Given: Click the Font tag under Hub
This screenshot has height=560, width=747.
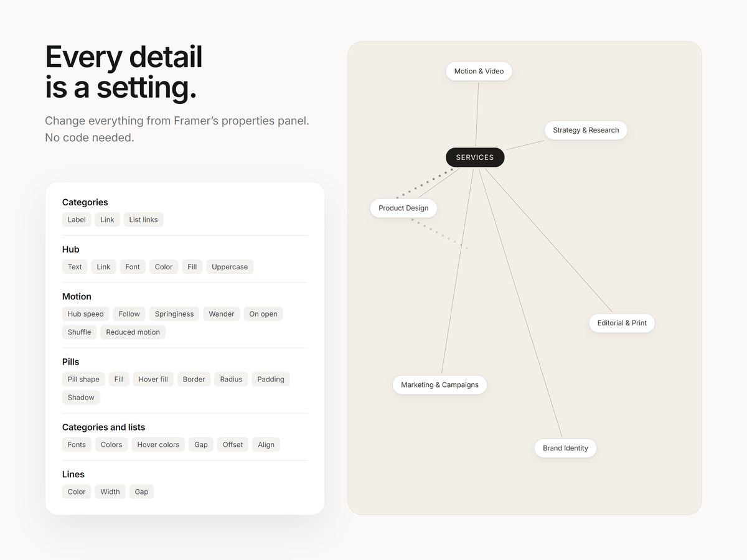Looking at the screenshot, I should (x=133, y=267).
